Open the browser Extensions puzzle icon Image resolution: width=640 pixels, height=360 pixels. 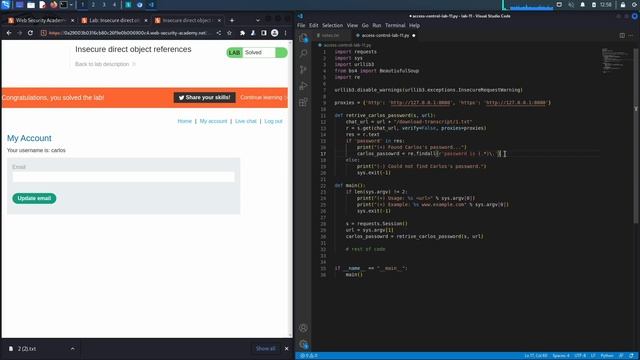click(x=242, y=33)
